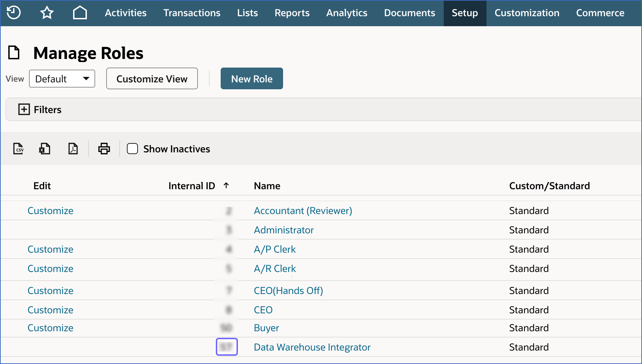Open the Lists menu
Screen dimensions: 642x364
pyautogui.click(x=247, y=13)
